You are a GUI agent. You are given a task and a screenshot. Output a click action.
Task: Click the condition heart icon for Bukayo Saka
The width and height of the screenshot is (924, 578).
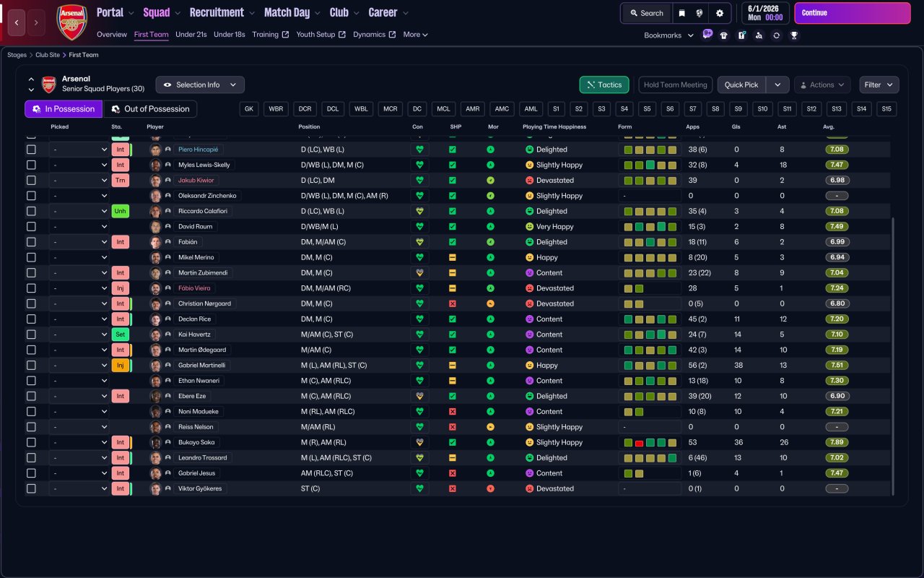[419, 442]
